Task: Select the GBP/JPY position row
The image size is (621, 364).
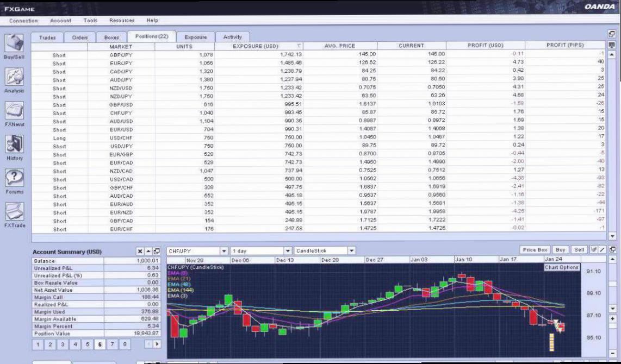Action: 319,54
